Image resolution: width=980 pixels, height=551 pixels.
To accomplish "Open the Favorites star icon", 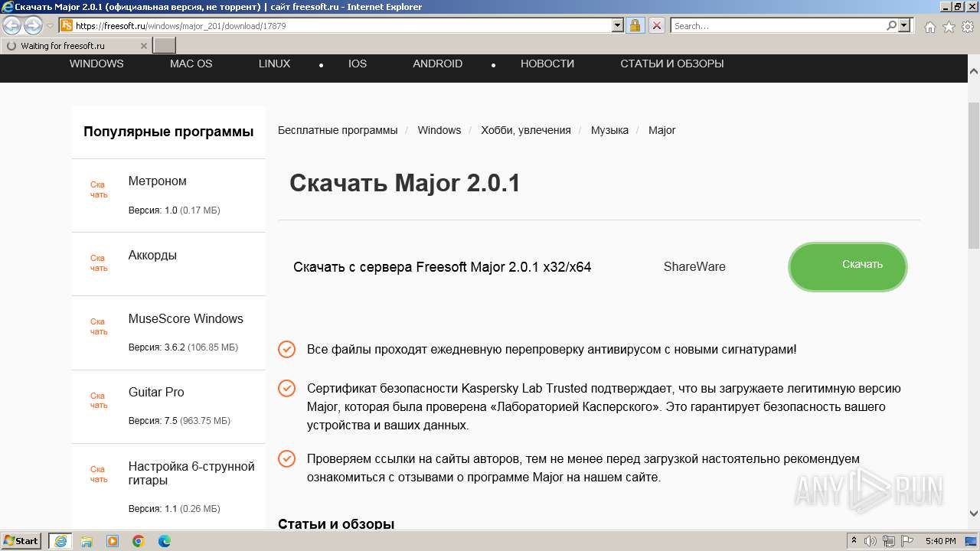I will (x=949, y=27).
